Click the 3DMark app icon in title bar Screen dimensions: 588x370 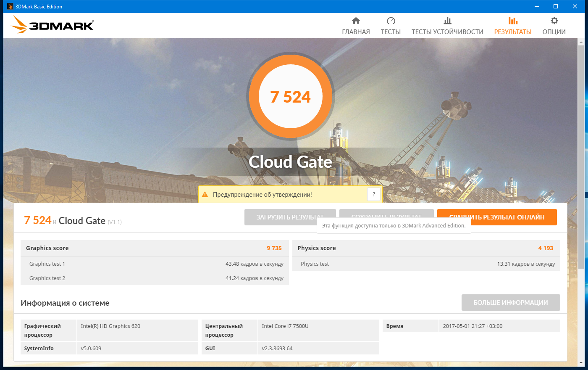[x=10, y=6]
